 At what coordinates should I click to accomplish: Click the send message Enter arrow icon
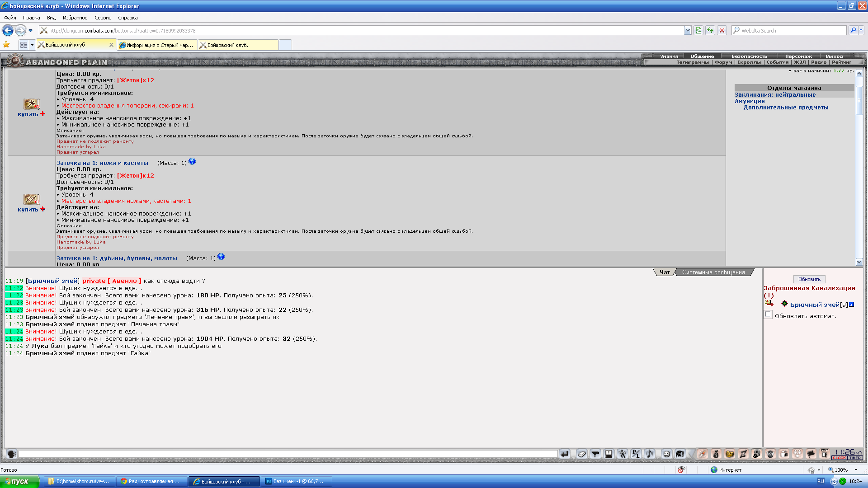564,454
